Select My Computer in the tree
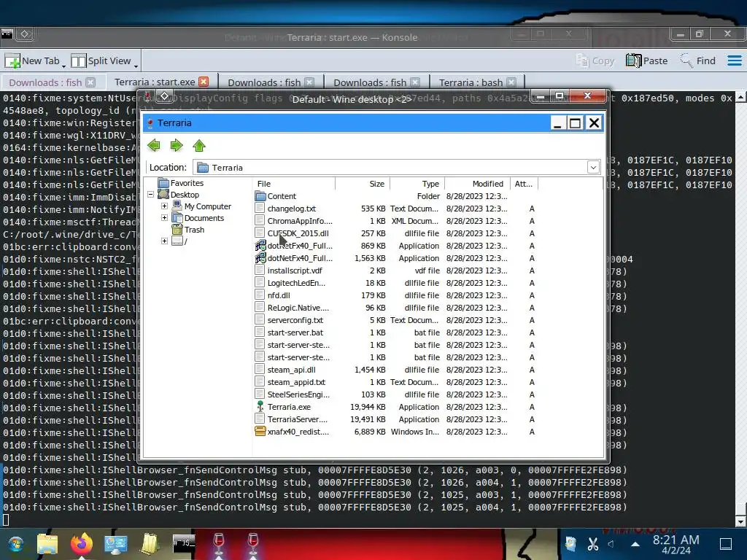 click(x=208, y=206)
